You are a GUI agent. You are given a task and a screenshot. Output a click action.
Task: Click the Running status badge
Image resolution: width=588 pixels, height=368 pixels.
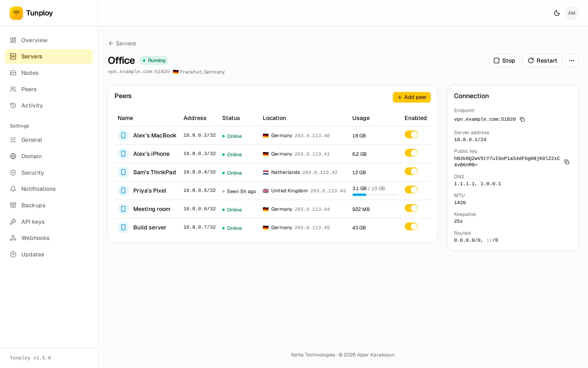click(154, 61)
